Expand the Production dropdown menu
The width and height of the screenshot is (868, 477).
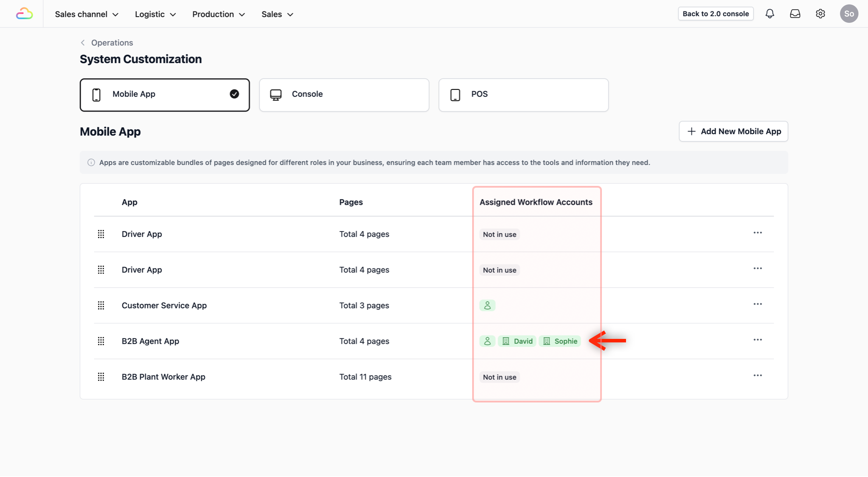(218, 14)
